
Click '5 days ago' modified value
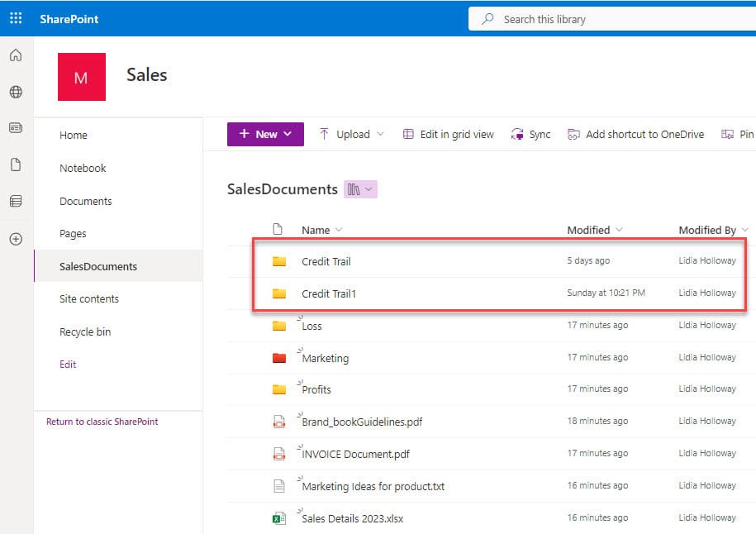(588, 260)
